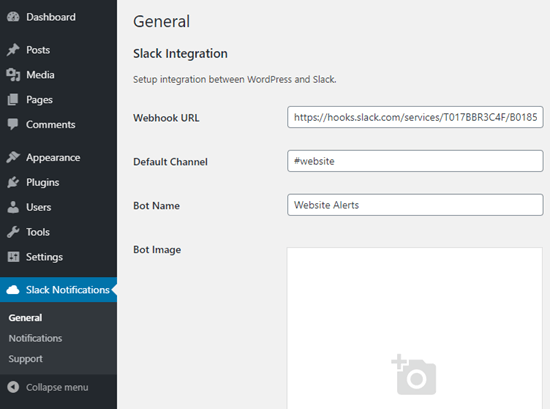Click the add-photo camera icon in Bot Image
Viewport: 550px width, 409px height.
414,375
